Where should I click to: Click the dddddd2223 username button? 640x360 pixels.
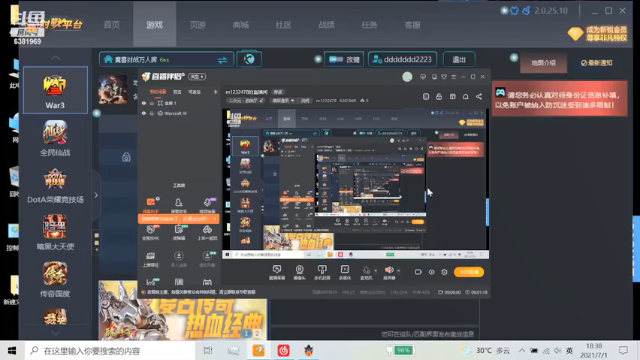(x=402, y=60)
